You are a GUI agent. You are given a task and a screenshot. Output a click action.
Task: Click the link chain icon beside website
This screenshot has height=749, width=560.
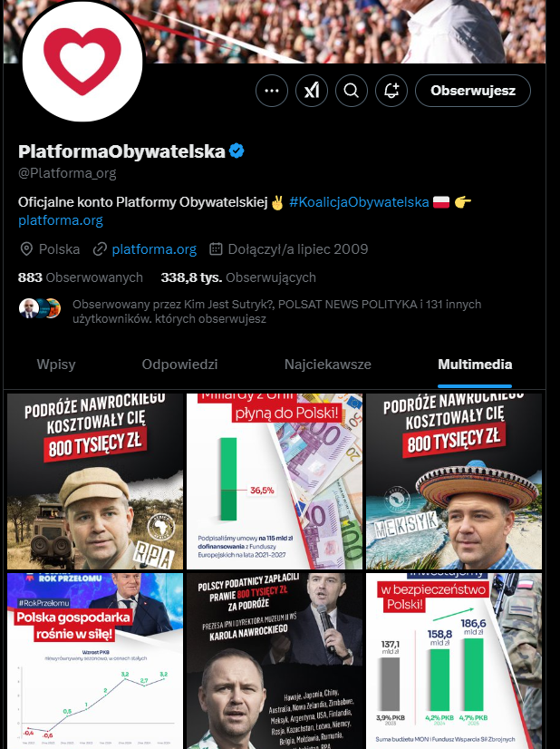coord(100,248)
